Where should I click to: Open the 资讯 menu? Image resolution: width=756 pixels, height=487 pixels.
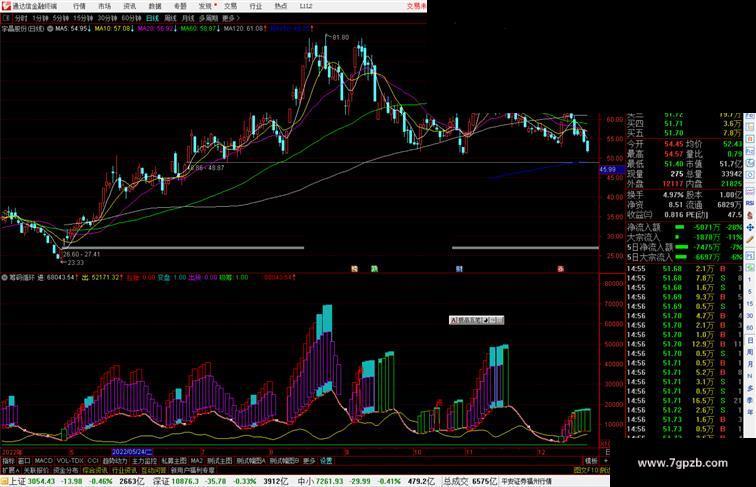tap(129, 6)
